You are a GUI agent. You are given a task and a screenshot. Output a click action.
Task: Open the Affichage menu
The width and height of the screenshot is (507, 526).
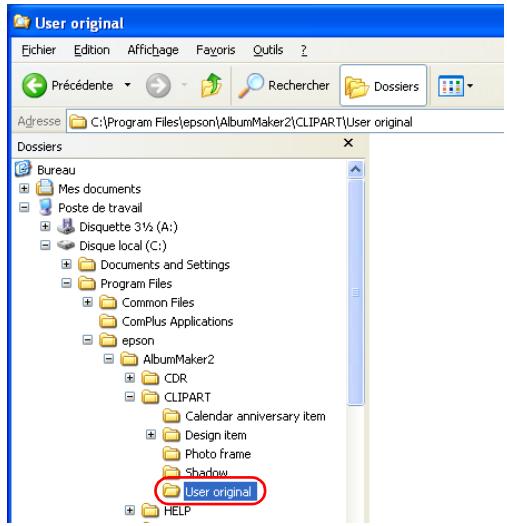153,50
